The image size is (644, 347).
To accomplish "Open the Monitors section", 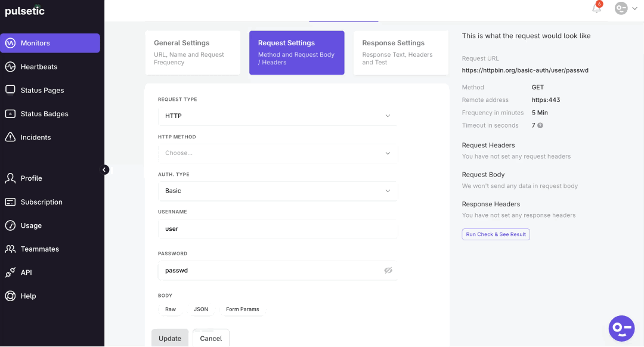I will click(36, 43).
